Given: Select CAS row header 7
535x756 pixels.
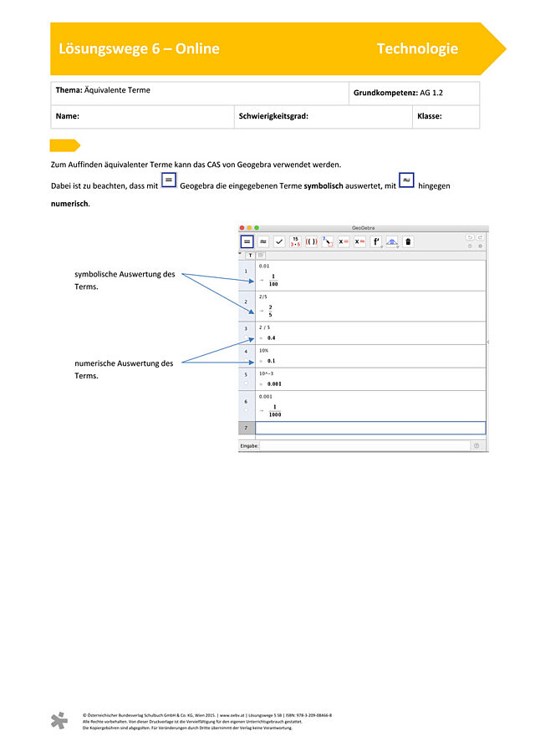Looking at the screenshot, I should click(x=247, y=428).
